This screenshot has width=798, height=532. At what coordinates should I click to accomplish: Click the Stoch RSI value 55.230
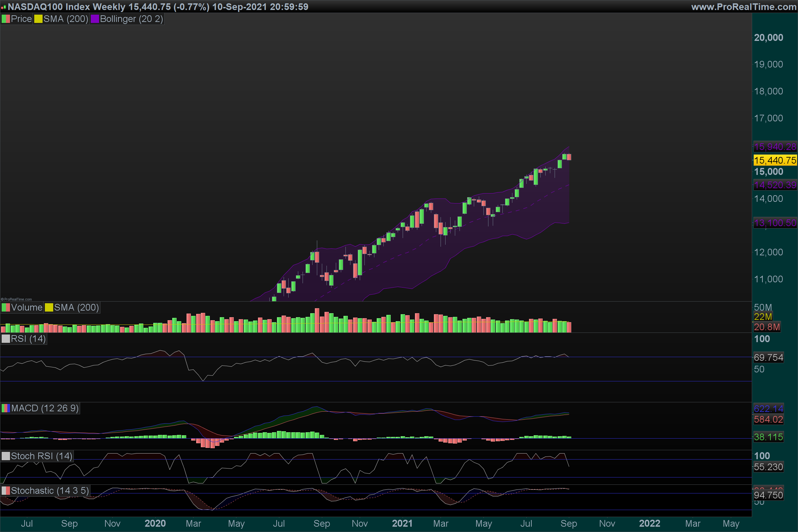(768, 467)
